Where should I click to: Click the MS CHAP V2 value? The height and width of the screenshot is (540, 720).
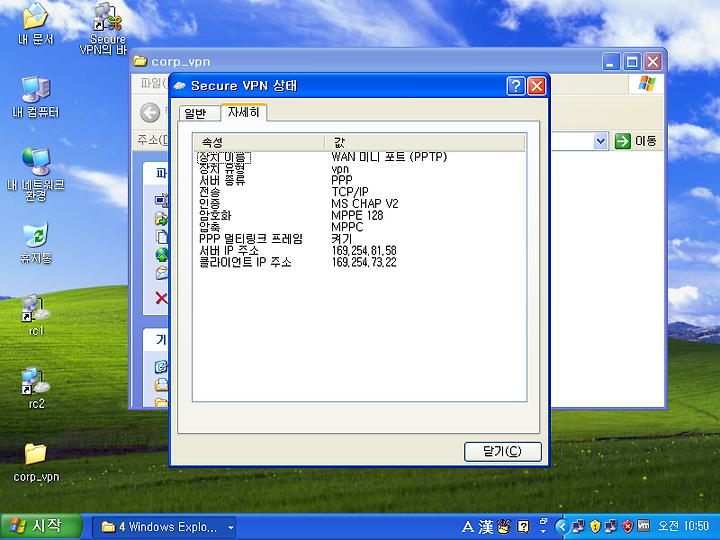point(365,204)
